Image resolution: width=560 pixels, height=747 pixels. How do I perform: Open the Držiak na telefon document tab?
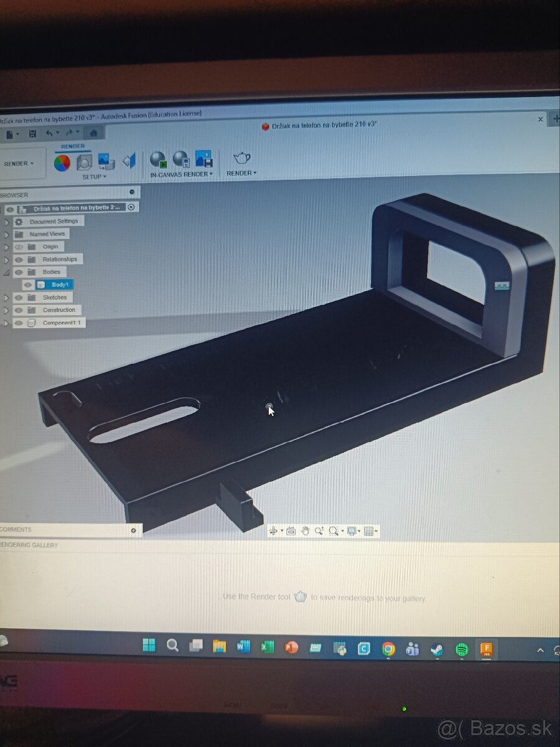click(x=320, y=124)
